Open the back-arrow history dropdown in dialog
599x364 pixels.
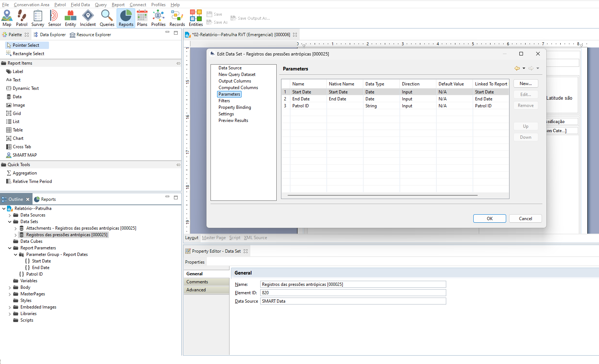[x=524, y=68]
